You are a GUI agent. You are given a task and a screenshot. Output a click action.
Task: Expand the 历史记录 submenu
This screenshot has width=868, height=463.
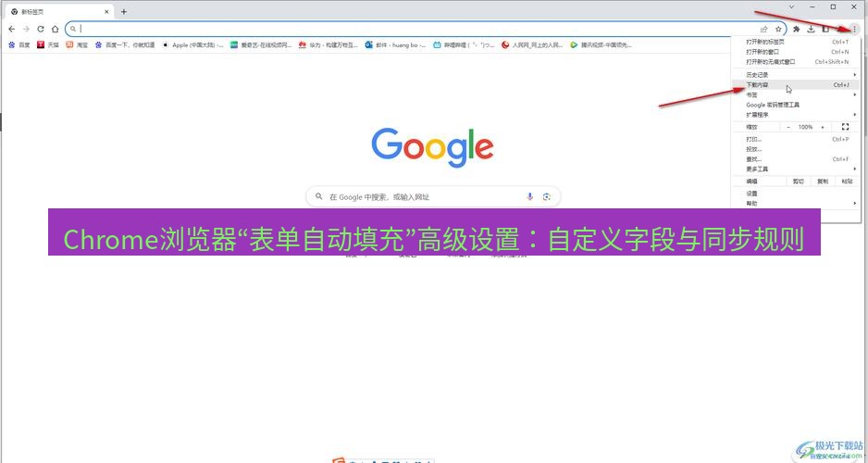797,75
